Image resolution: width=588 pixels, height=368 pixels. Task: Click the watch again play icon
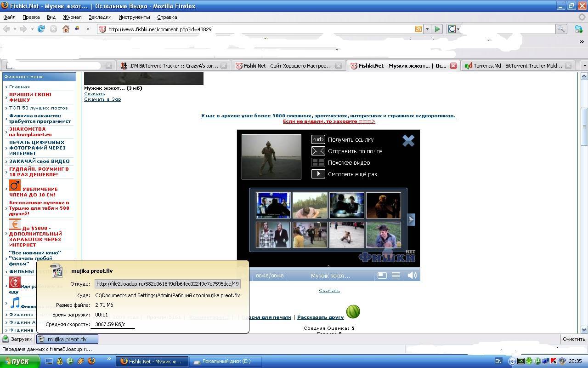318,174
